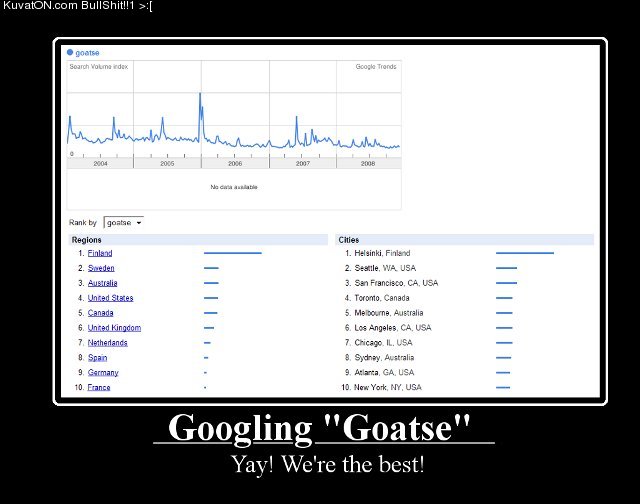Image resolution: width=640 pixels, height=504 pixels.
Task: Expand the Rank by goatse dropdown
Action: point(124,222)
